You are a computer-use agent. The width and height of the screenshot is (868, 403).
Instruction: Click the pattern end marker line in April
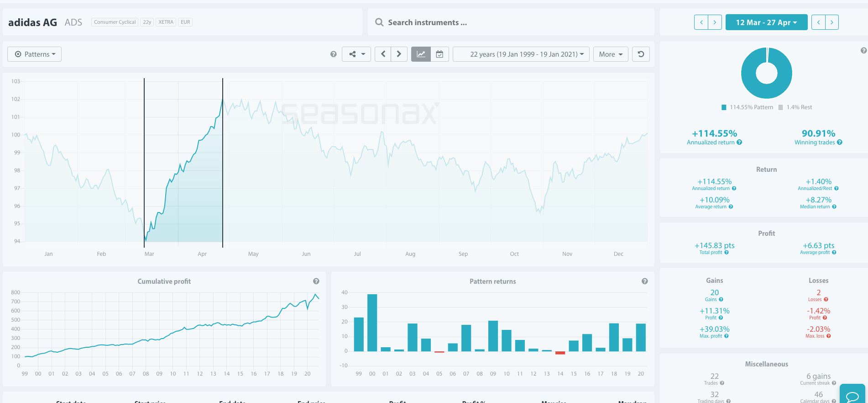click(223, 162)
